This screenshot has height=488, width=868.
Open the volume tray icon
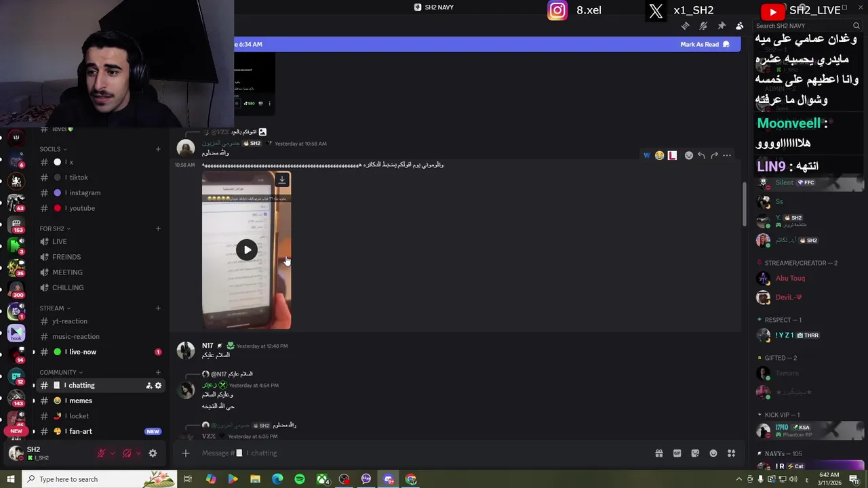pyautogui.click(x=795, y=479)
